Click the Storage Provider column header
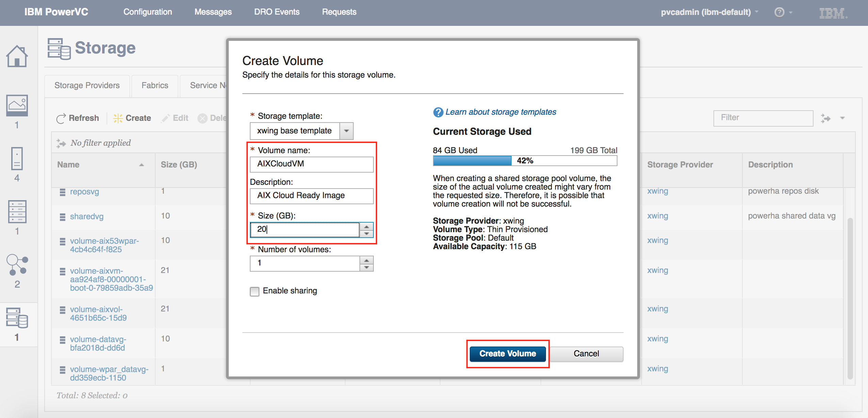This screenshot has width=868, height=418. 680,165
